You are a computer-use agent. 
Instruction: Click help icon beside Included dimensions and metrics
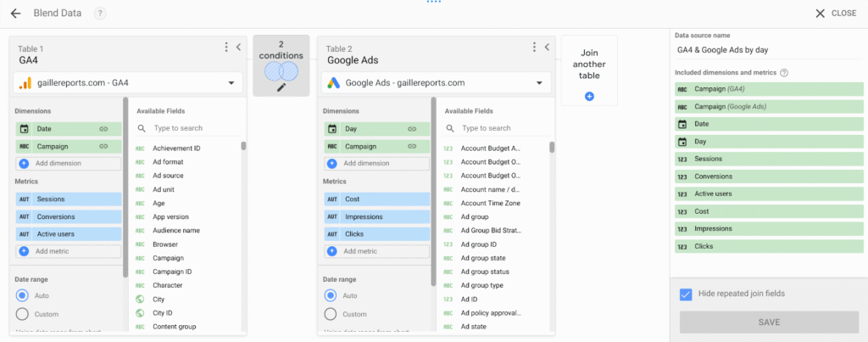[784, 73]
